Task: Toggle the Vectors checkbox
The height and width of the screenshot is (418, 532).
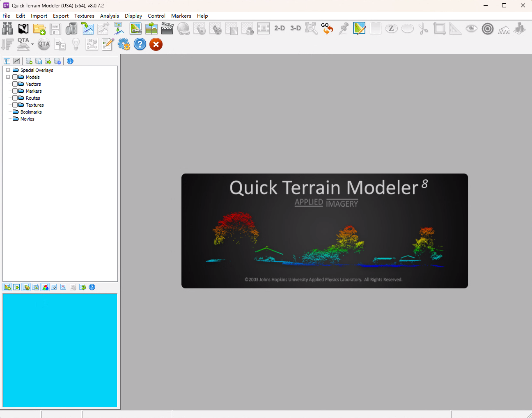Action: point(15,84)
